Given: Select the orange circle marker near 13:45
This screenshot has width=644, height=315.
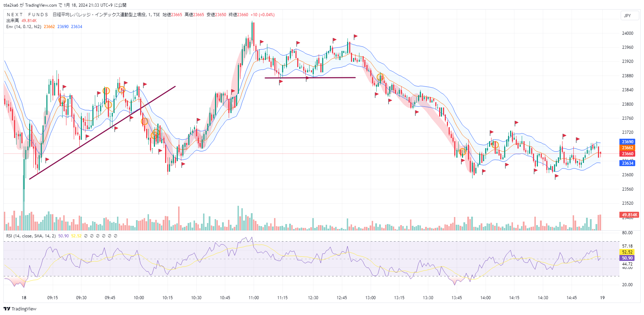Looking at the screenshot, I should [x=463, y=152].
